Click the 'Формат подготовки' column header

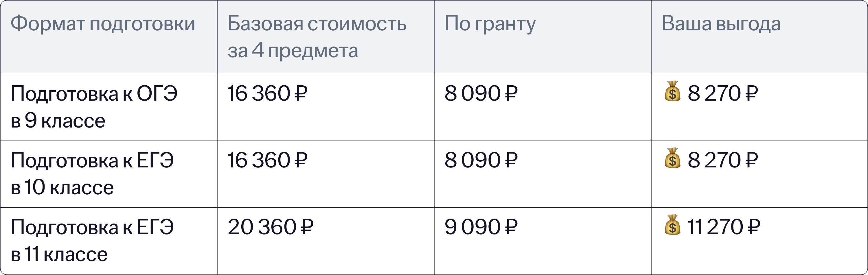point(103,23)
